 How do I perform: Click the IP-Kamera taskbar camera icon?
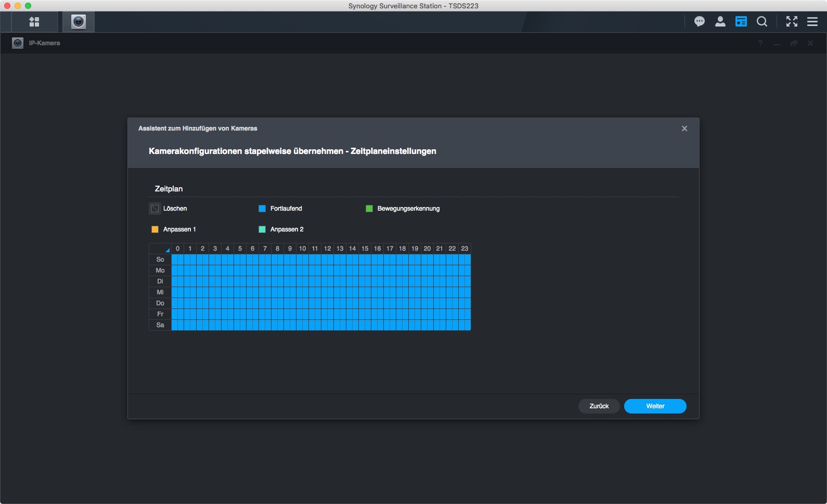pyautogui.click(x=79, y=22)
